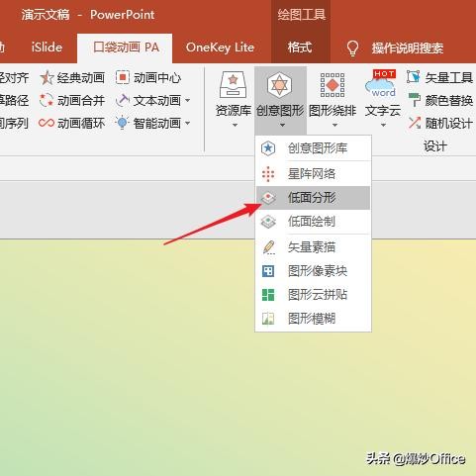Click the 动画合并 button label
The image size is (476, 476).
coord(81,101)
